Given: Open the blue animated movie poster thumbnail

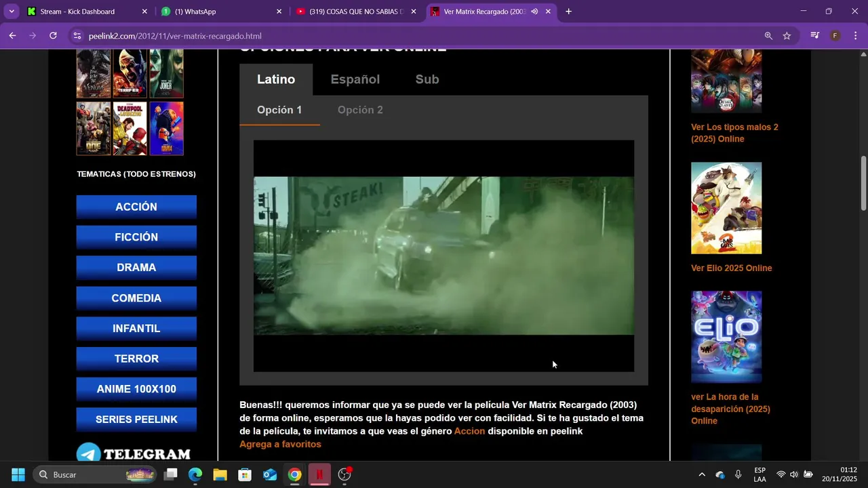Looking at the screenshot, I should tap(166, 128).
